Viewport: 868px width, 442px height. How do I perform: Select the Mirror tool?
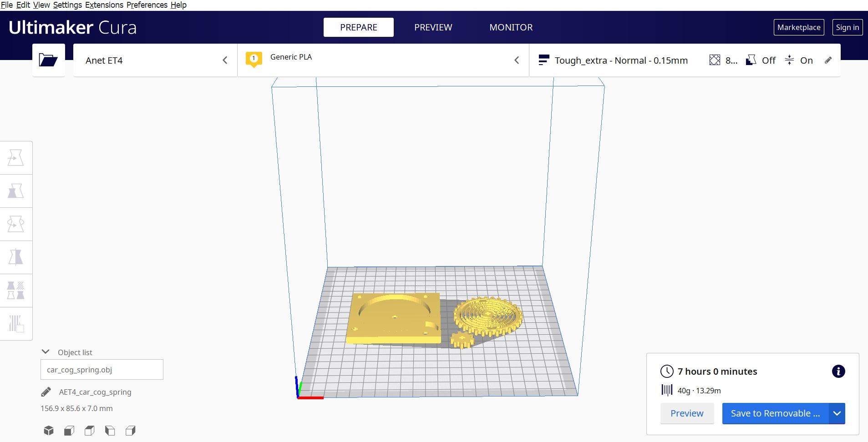pyautogui.click(x=16, y=257)
